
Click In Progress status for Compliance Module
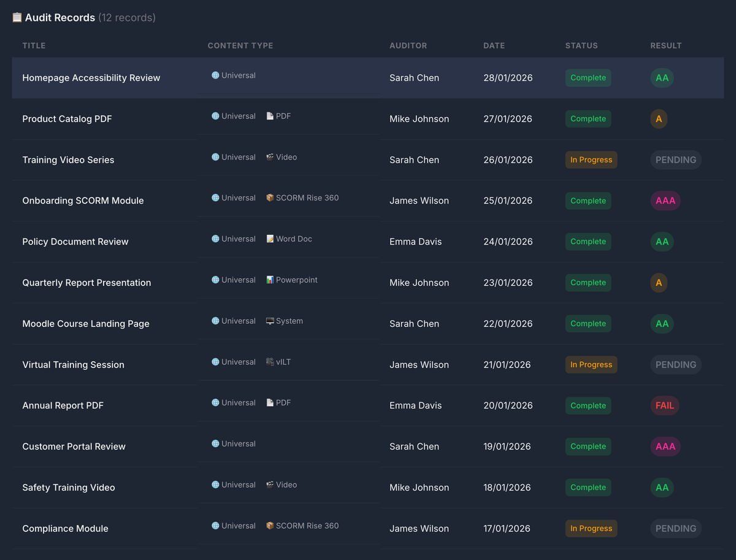(x=591, y=528)
